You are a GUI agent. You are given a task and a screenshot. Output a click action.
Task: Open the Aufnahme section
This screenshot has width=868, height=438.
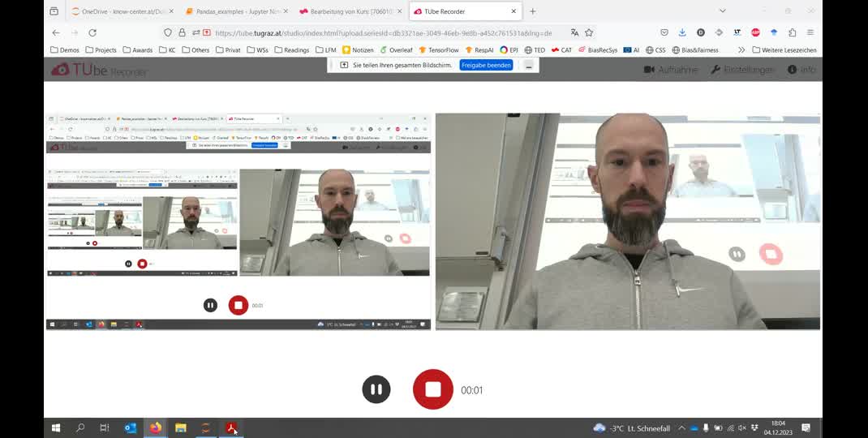671,70
